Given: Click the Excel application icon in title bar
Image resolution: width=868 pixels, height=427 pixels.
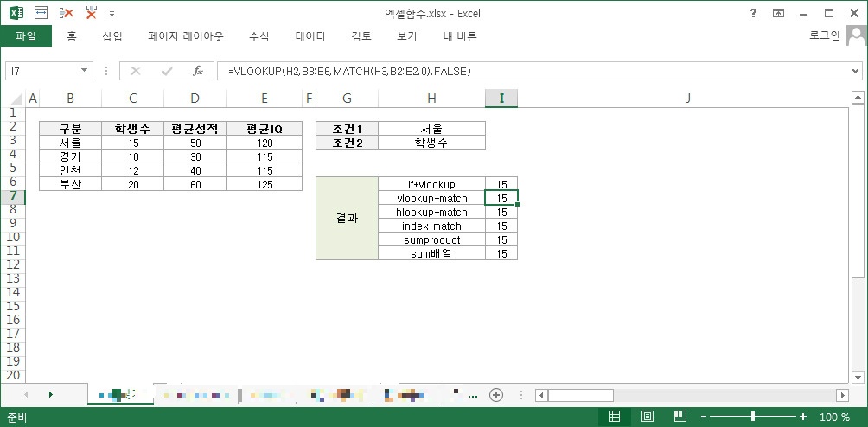Looking at the screenshot, I should (x=16, y=13).
